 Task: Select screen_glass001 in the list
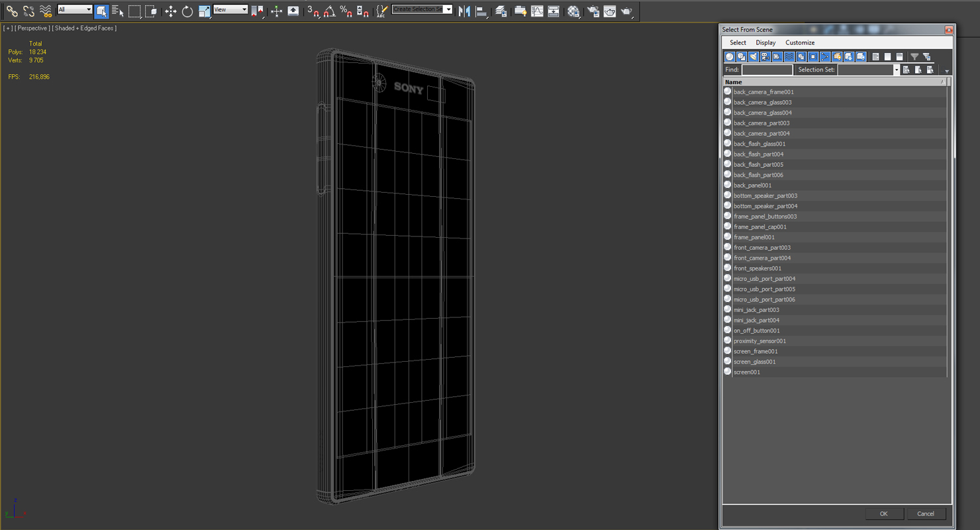834,362
